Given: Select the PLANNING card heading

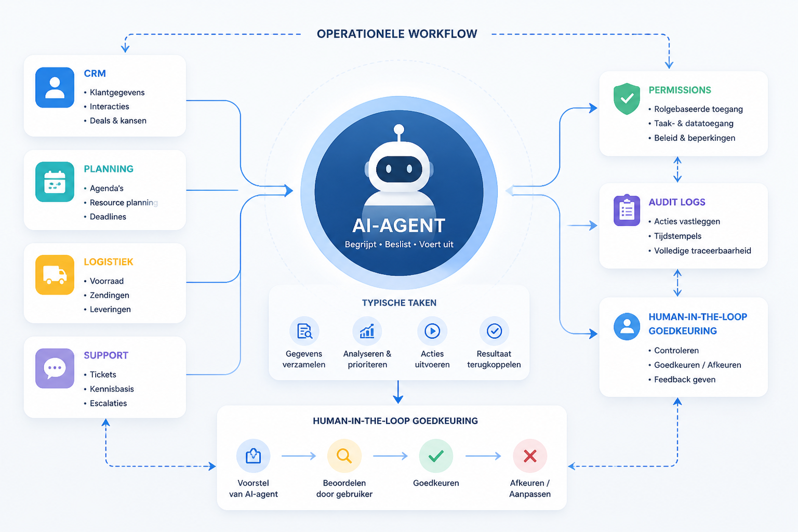Looking at the screenshot, I should 109,169.
